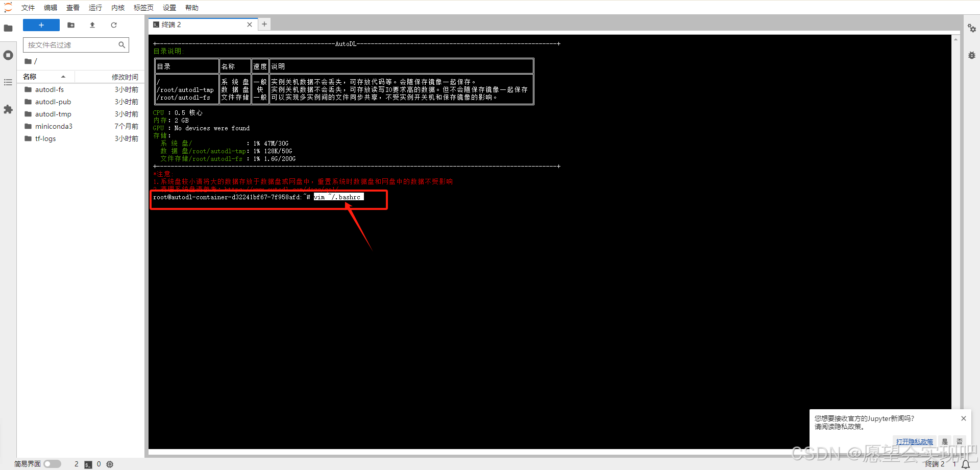
Task: Click the terminal scrollbar up arrow
Action: coord(955,39)
